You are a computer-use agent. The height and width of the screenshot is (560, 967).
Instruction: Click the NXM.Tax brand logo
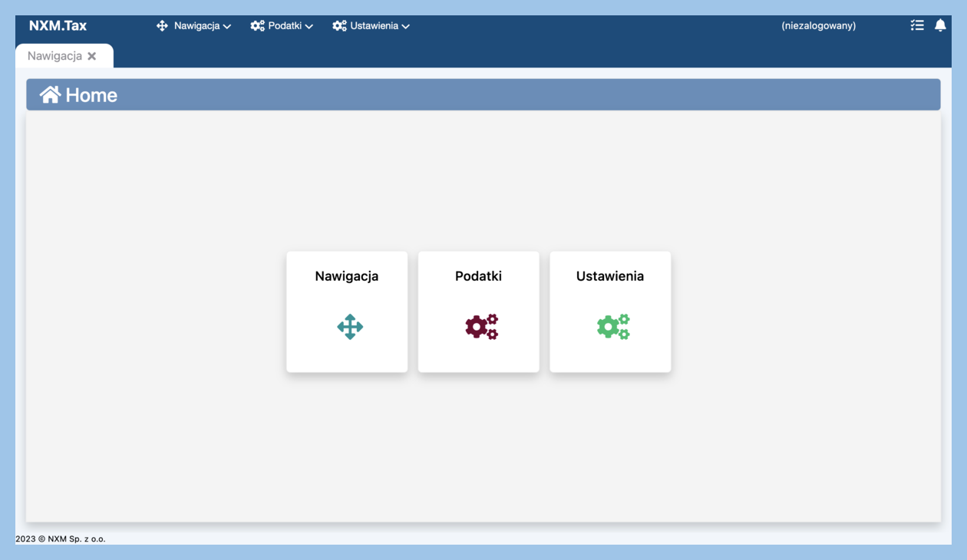pos(58,25)
